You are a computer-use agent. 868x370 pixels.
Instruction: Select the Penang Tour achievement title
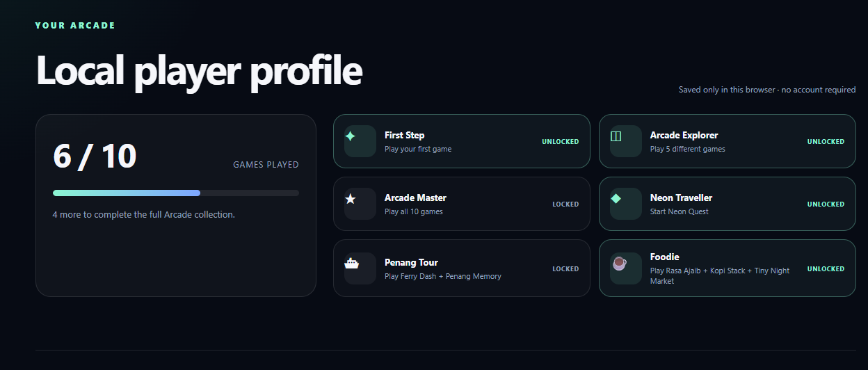pyautogui.click(x=411, y=262)
